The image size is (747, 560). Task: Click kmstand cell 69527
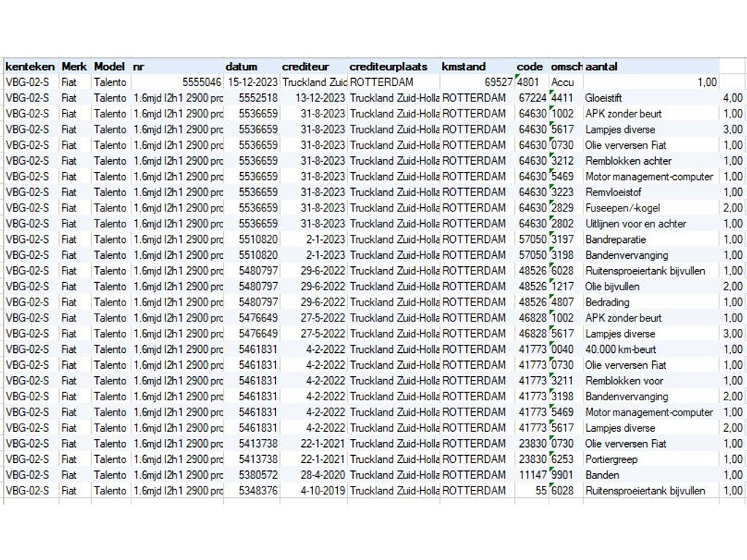coord(477,82)
